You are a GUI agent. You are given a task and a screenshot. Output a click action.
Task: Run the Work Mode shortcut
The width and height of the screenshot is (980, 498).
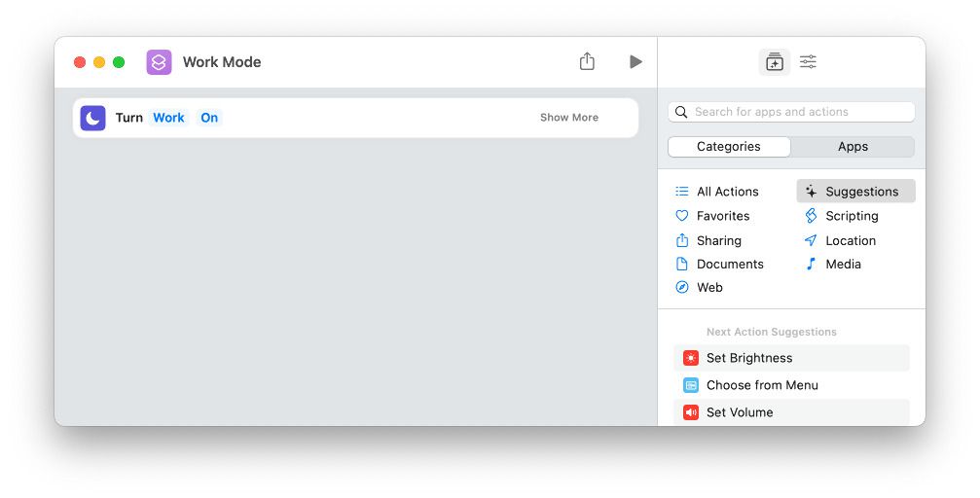(635, 61)
